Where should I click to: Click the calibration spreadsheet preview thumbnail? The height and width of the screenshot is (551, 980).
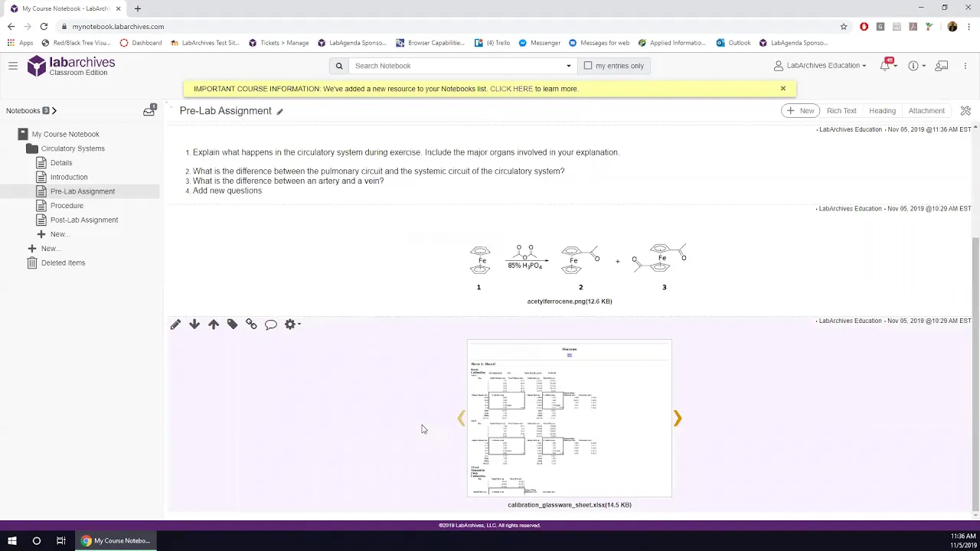[x=570, y=419]
